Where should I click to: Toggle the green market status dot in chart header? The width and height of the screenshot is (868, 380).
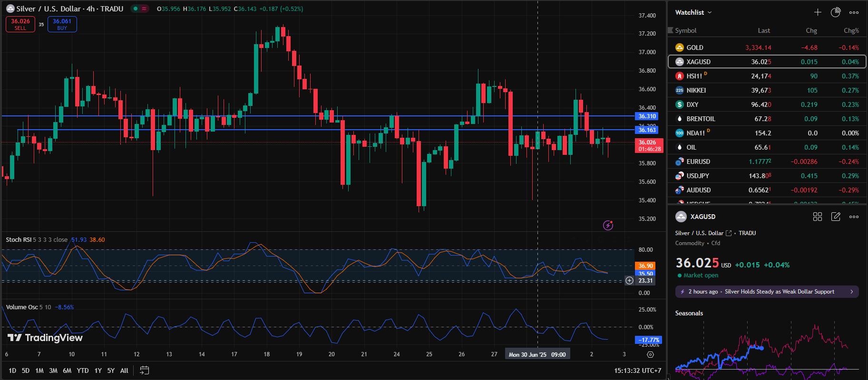tap(136, 9)
